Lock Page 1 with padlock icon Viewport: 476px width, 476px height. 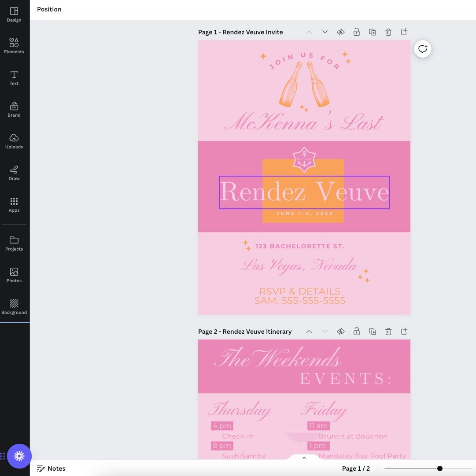[x=356, y=32]
